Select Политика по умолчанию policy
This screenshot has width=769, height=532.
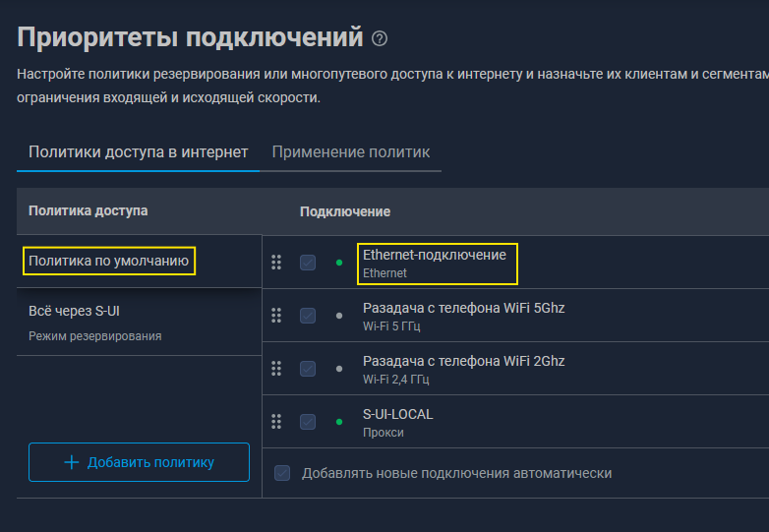pyautogui.click(x=109, y=262)
